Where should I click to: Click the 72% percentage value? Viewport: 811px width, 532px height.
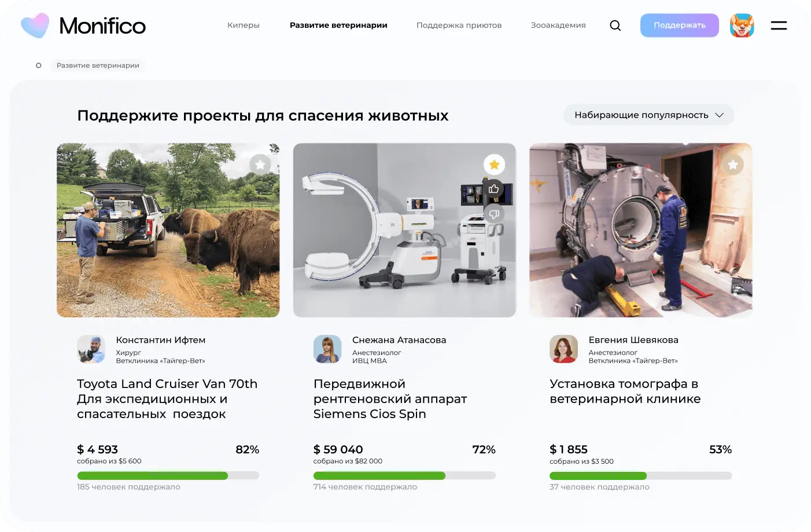tap(484, 449)
